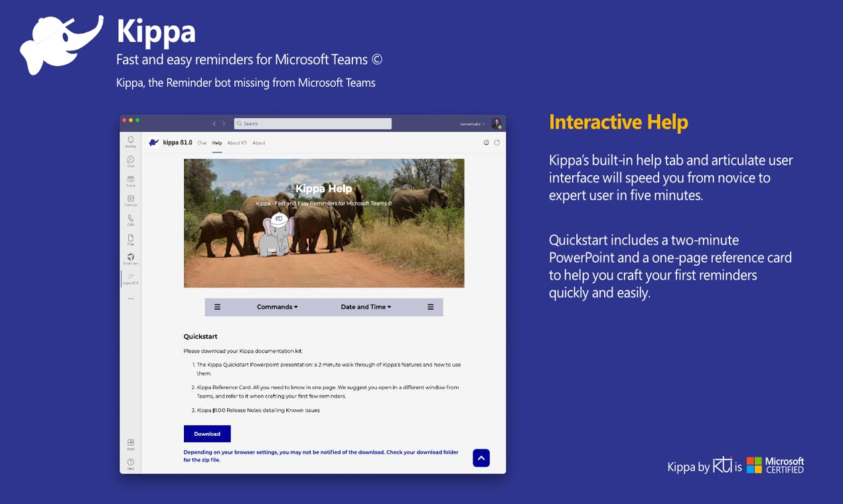Go to Teams icon in sidebar
This screenshot has height=504, width=843.
(x=131, y=180)
